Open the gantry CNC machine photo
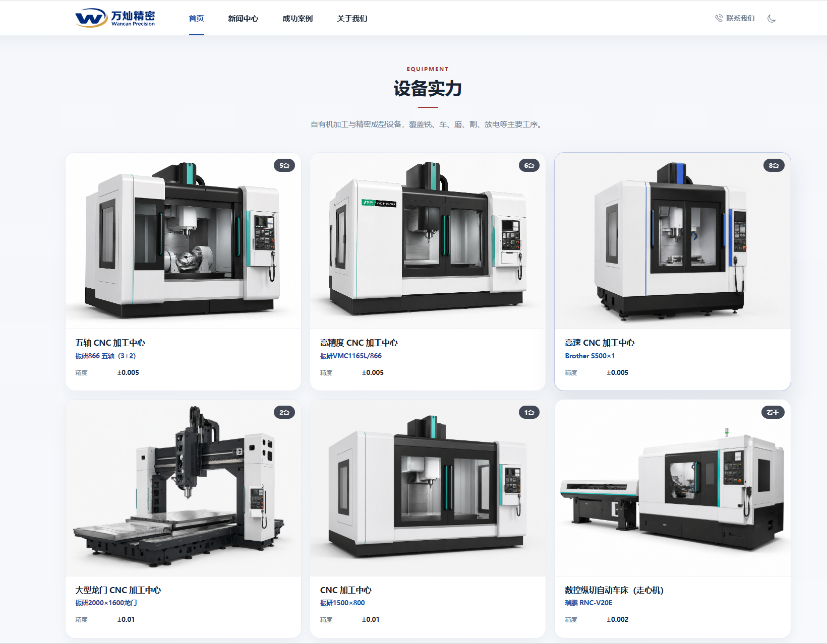Image resolution: width=827 pixels, height=644 pixels. (183, 488)
